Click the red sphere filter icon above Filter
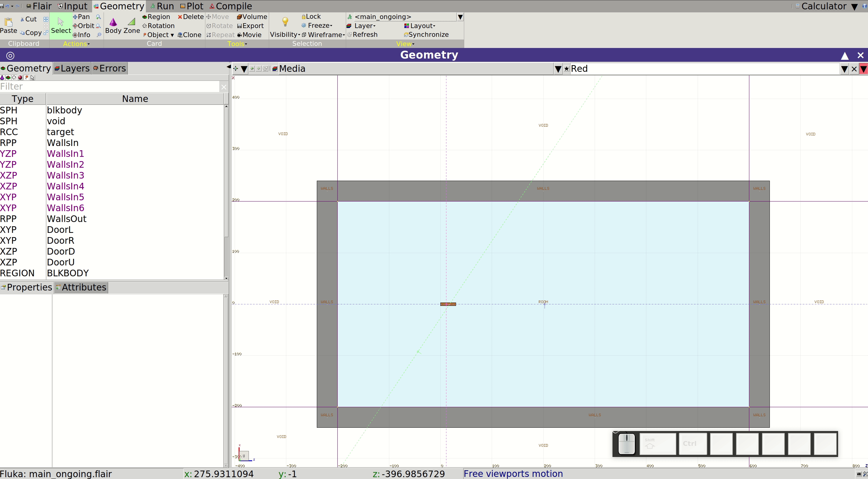Viewport: 868px width, 479px height. [20, 78]
